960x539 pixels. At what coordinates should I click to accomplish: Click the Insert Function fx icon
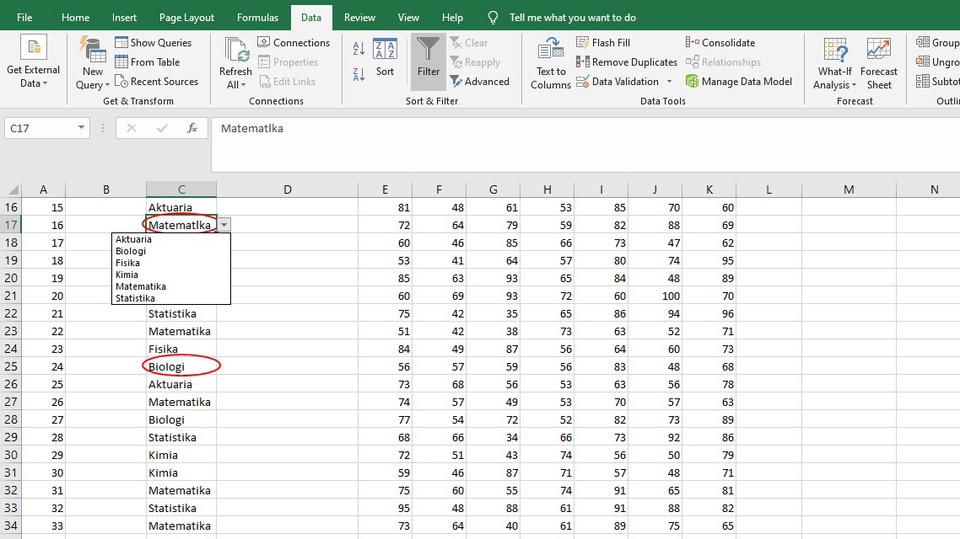pyautogui.click(x=192, y=128)
